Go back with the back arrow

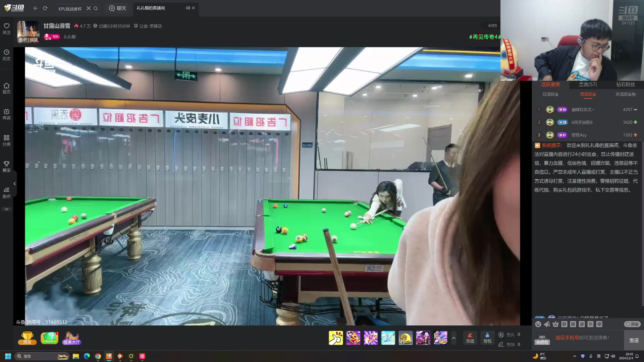pos(36,8)
